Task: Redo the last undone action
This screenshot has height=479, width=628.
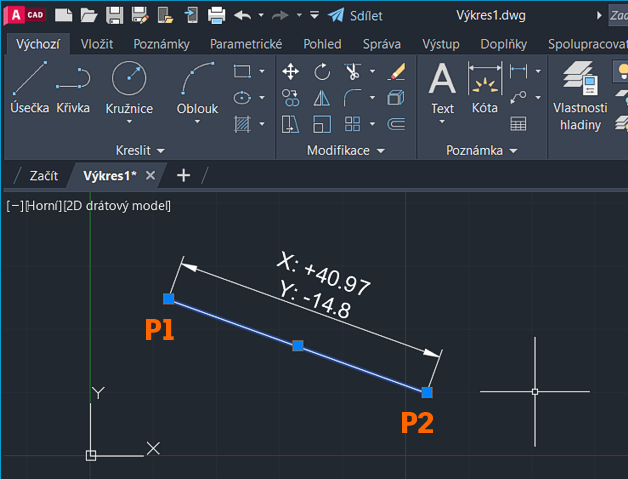Action: (280, 16)
